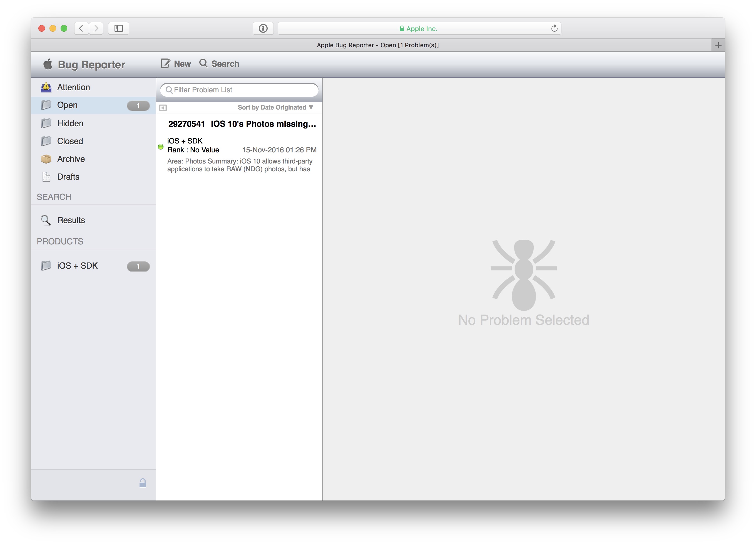
Task: Open Search from the toolbar magnifier icon
Action: click(x=204, y=63)
